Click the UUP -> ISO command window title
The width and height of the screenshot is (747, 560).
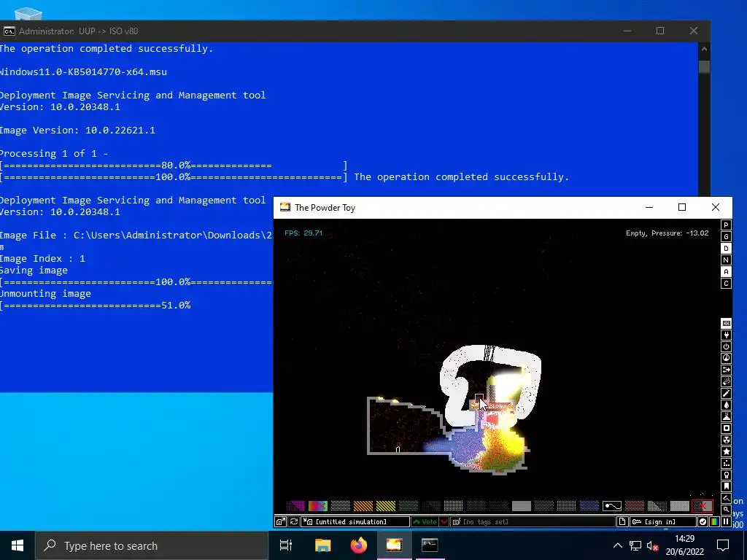(x=79, y=31)
